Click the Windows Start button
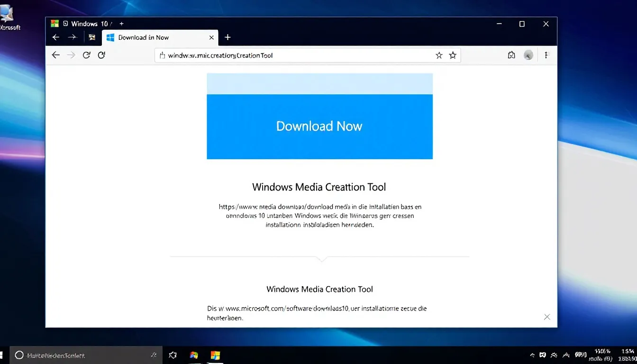The image size is (637, 364). coord(2,355)
